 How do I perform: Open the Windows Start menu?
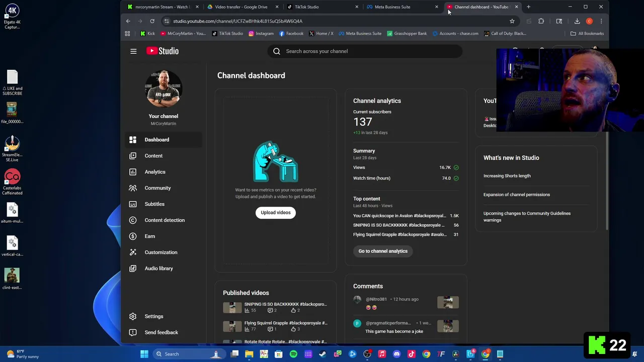tap(144, 354)
